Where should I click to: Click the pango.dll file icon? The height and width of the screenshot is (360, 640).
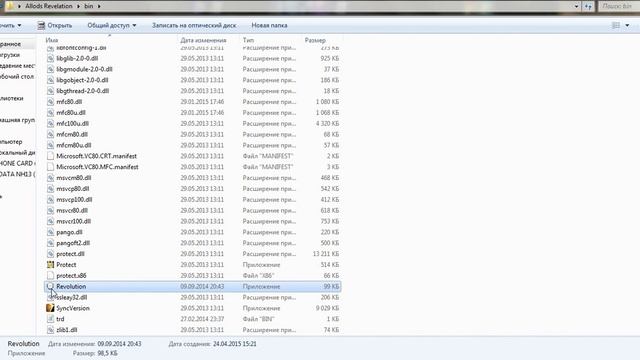coord(50,232)
